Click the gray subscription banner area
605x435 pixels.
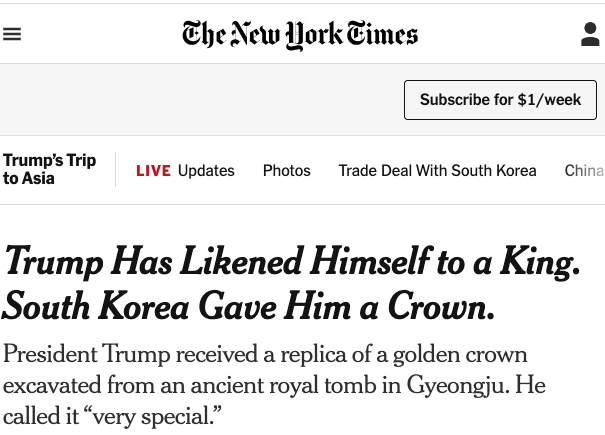point(200,100)
